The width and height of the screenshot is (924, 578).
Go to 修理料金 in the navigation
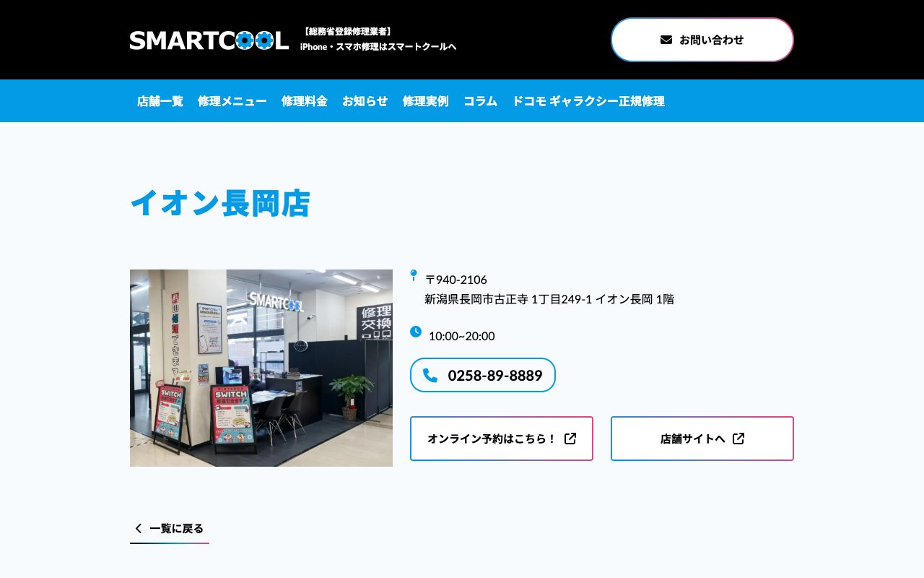click(x=305, y=101)
